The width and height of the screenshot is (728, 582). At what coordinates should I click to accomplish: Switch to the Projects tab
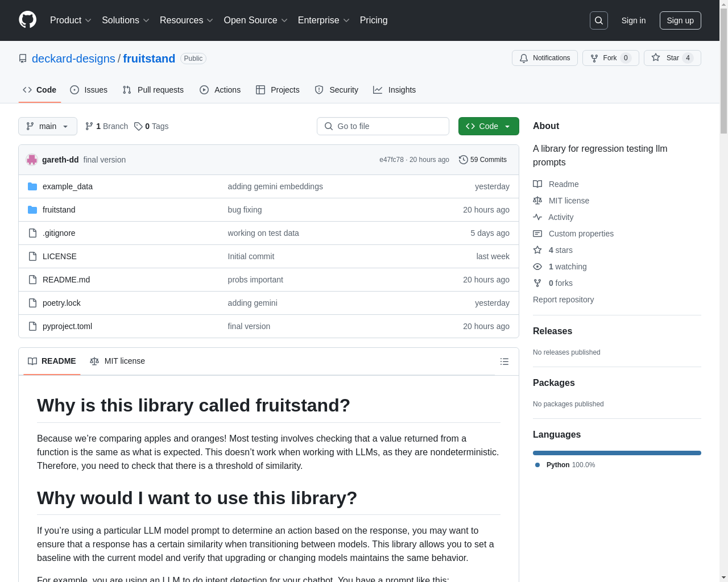(x=278, y=90)
